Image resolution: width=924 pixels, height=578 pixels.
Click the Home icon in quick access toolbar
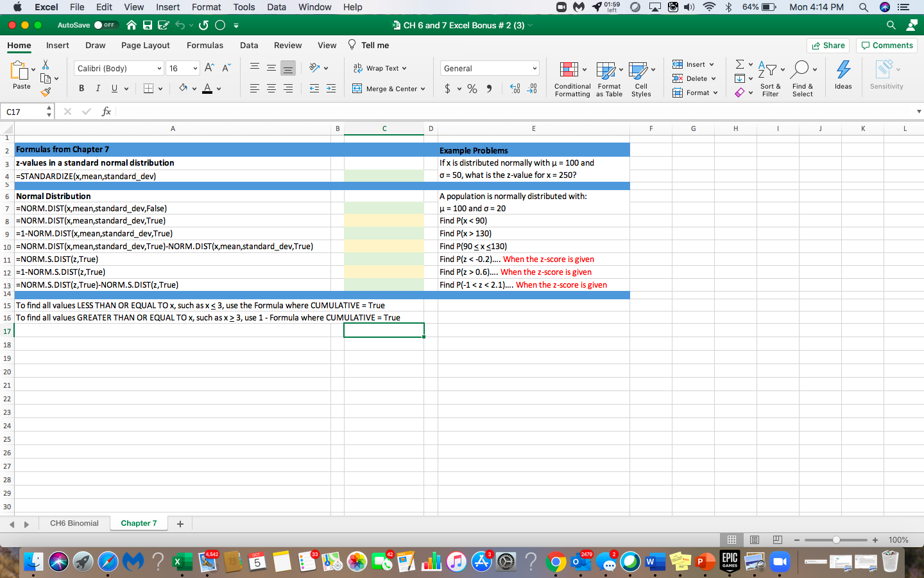(132, 25)
